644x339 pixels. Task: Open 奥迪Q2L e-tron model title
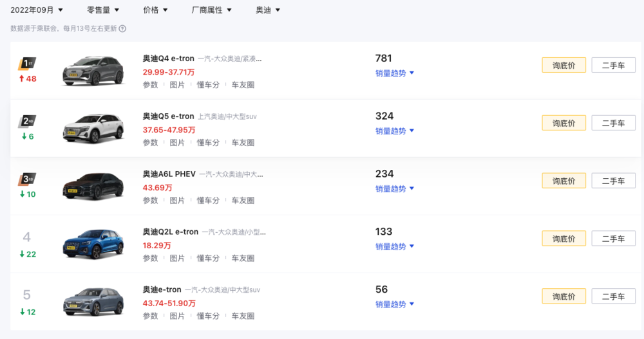pyautogui.click(x=171, y=232)
